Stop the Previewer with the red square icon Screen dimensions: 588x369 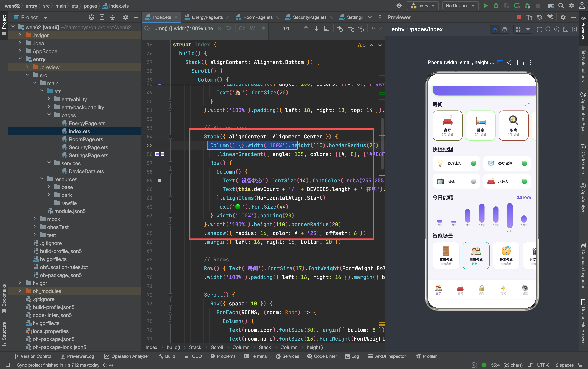point(519,17)
